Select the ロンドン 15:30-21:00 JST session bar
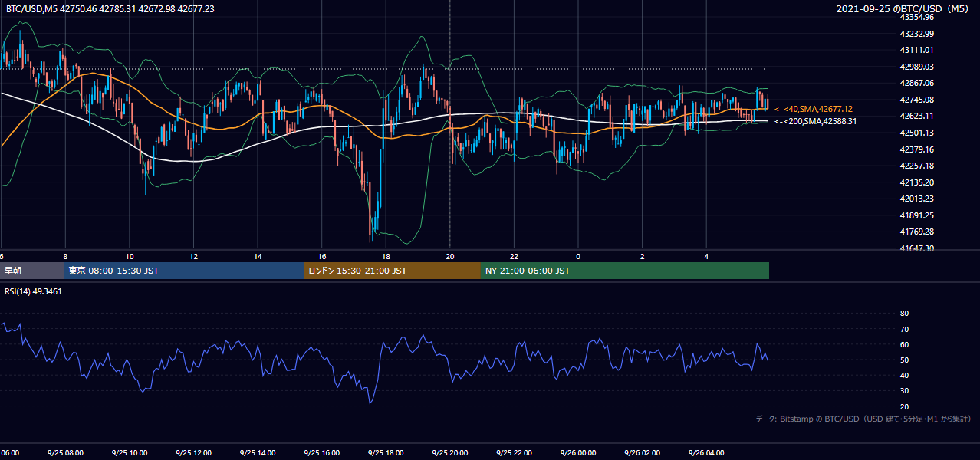The image size is (980, 460). pos(393,271)
